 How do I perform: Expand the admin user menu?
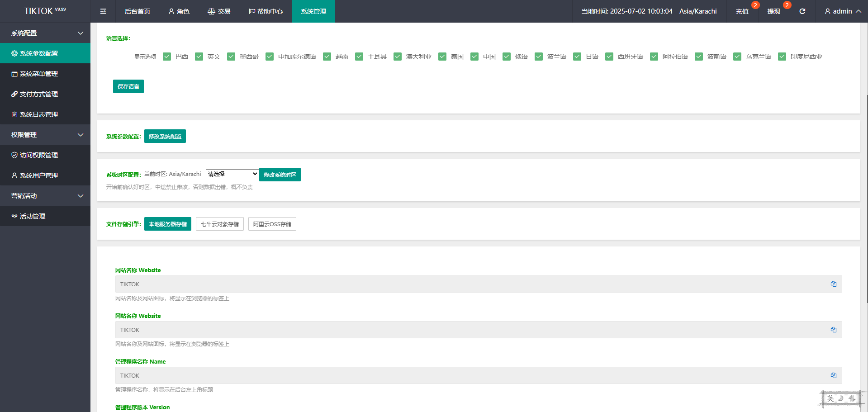(x=842, y=11)
